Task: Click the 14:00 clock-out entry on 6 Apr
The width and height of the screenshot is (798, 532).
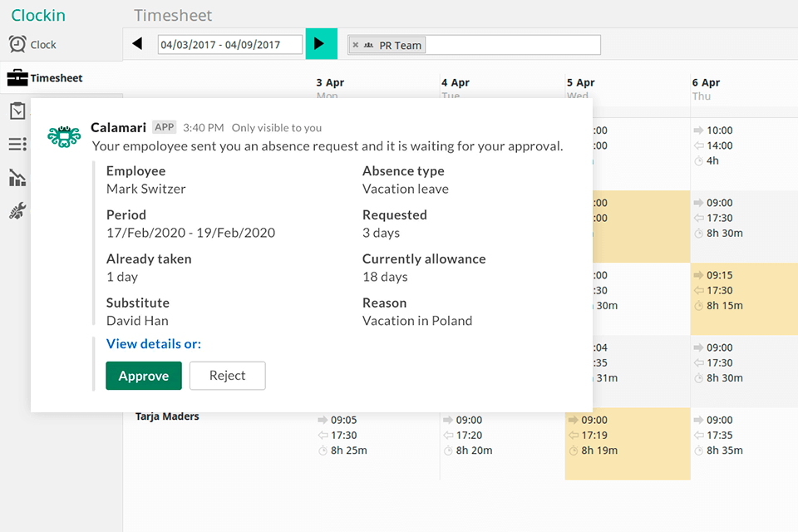Action: [720, 145]
